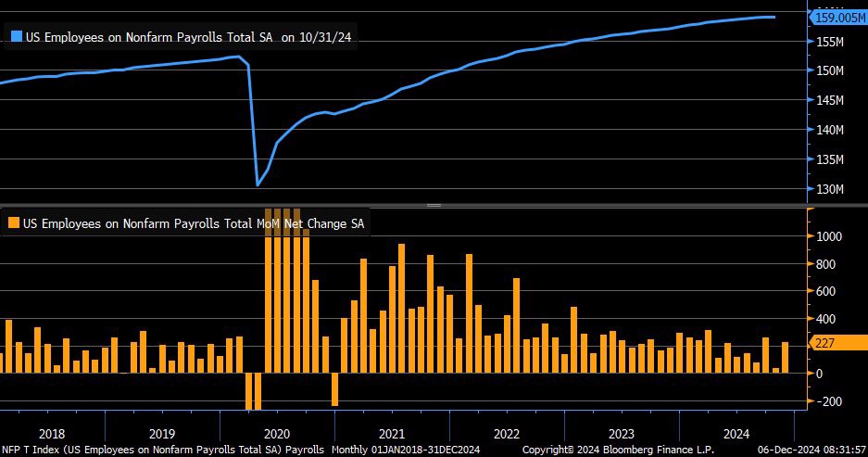The width and height of the screenshot is (868, 457).
Task: Click the 2019 year label on x-axis
Action: (161, 434)
